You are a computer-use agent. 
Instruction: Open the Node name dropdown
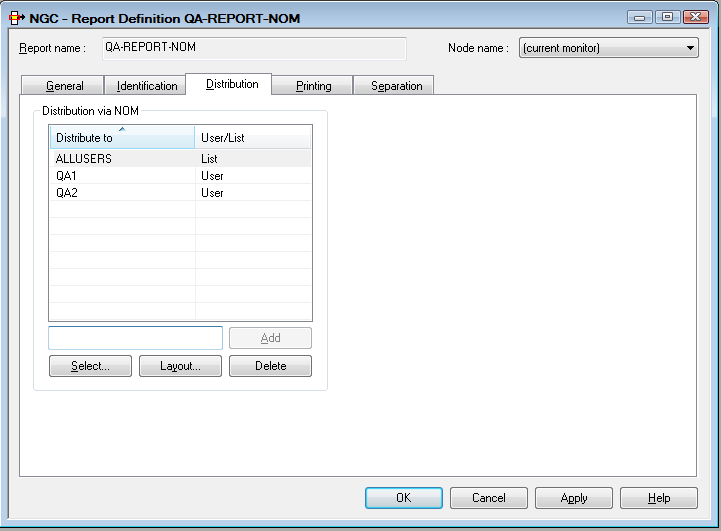[x=608, y=48]
